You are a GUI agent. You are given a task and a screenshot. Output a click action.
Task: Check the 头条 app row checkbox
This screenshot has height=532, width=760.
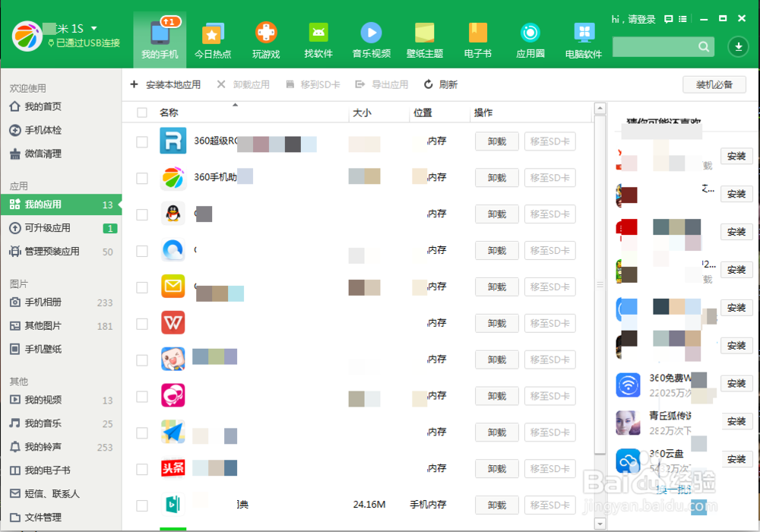[142, 469]
